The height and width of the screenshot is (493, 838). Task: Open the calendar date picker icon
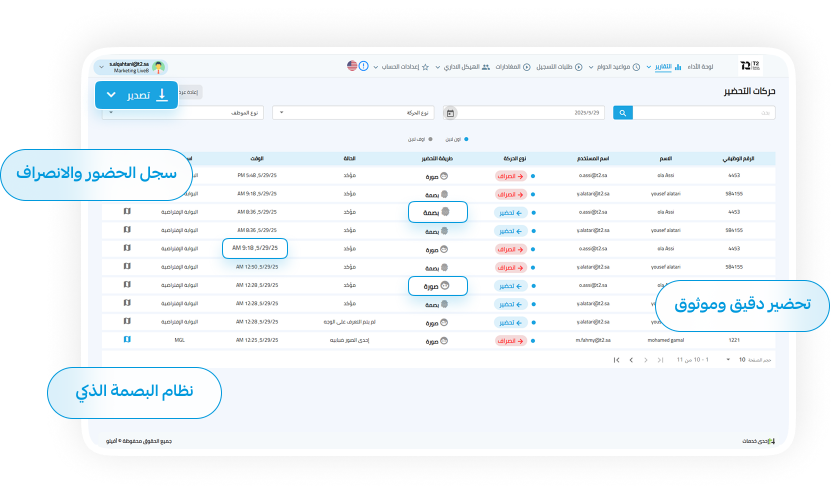tap(450, 113)
